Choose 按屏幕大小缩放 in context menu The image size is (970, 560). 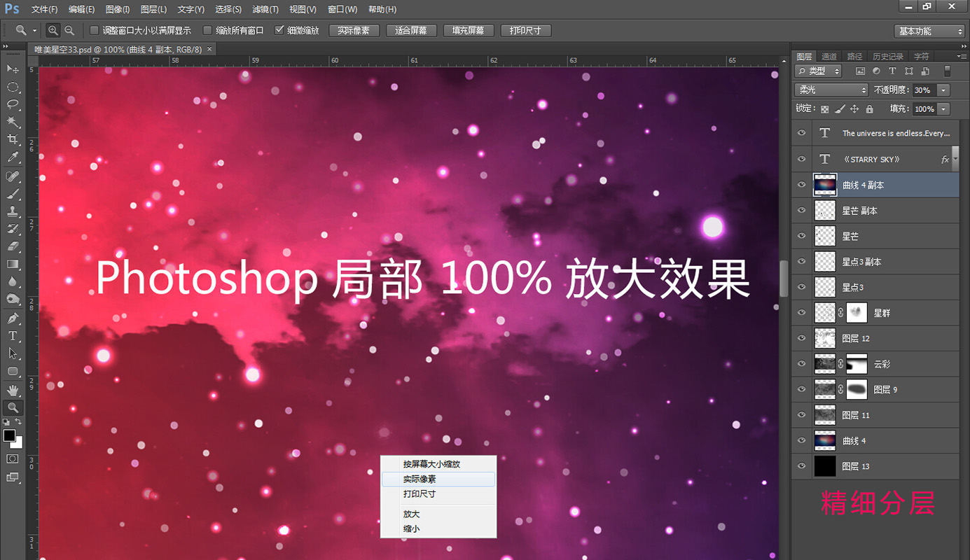438,464
